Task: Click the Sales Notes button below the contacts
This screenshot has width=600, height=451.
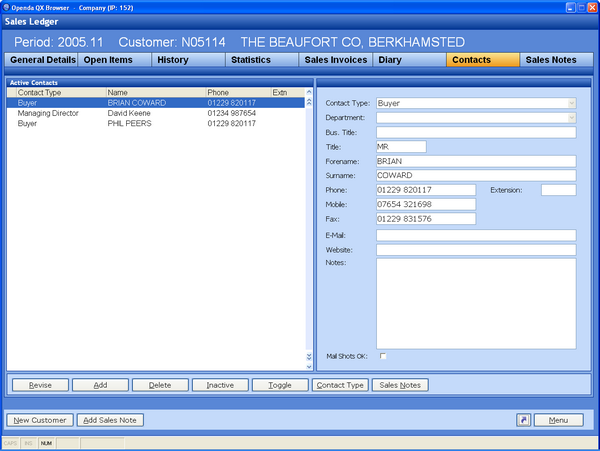Action: pyautogui.click(x=400, y=385)
